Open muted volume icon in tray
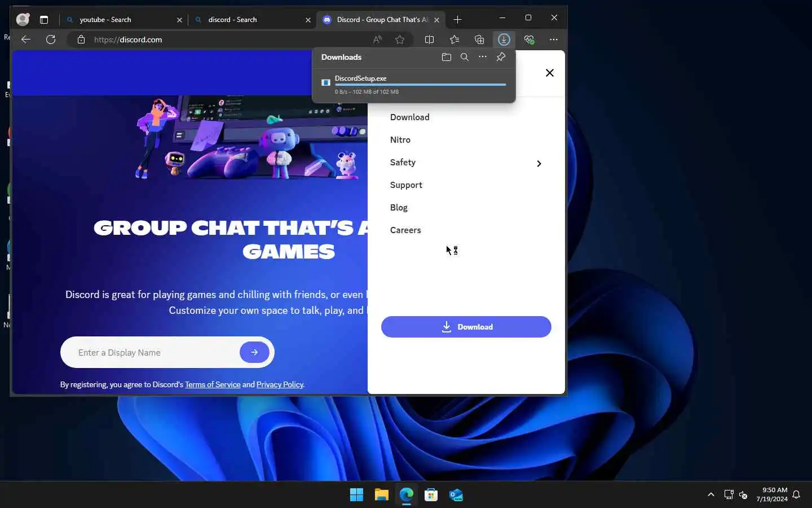Screen dimensions: 812x508 [x=743, y=495]
